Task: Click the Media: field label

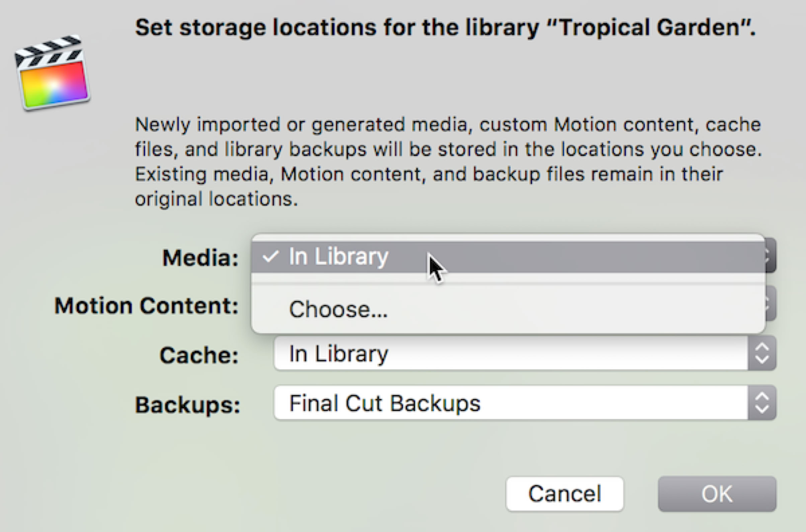Action: (200, 258)
